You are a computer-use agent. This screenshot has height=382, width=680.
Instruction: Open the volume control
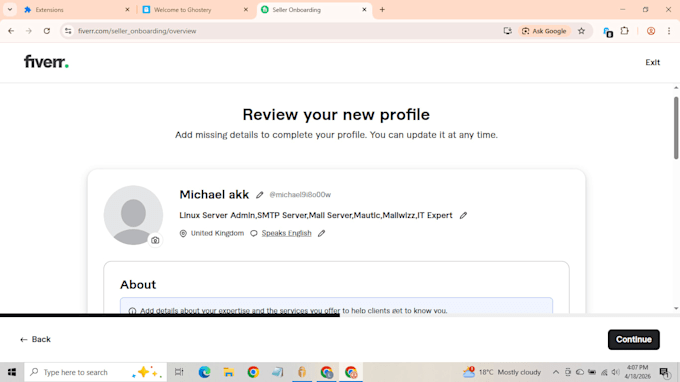point(615,372)
